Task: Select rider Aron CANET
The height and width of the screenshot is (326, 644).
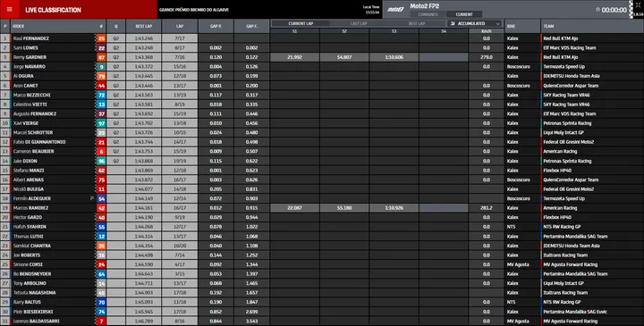Action: pos(25,86)
